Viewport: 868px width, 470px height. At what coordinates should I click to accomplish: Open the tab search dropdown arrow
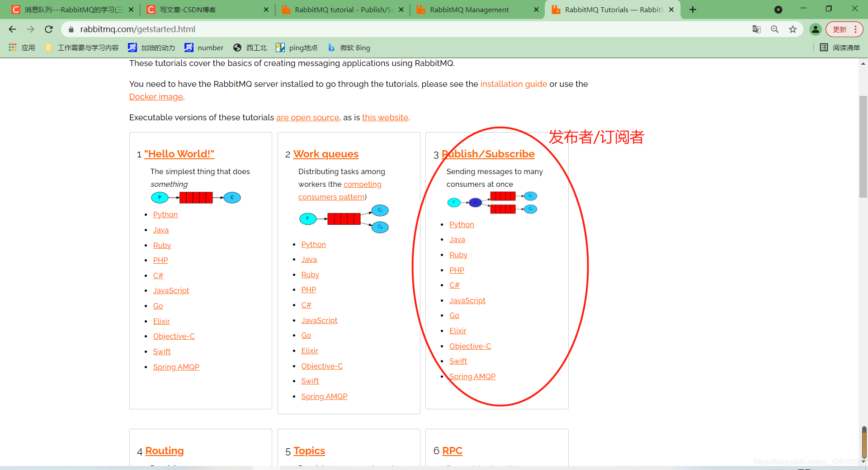click(x=778, y=9)
